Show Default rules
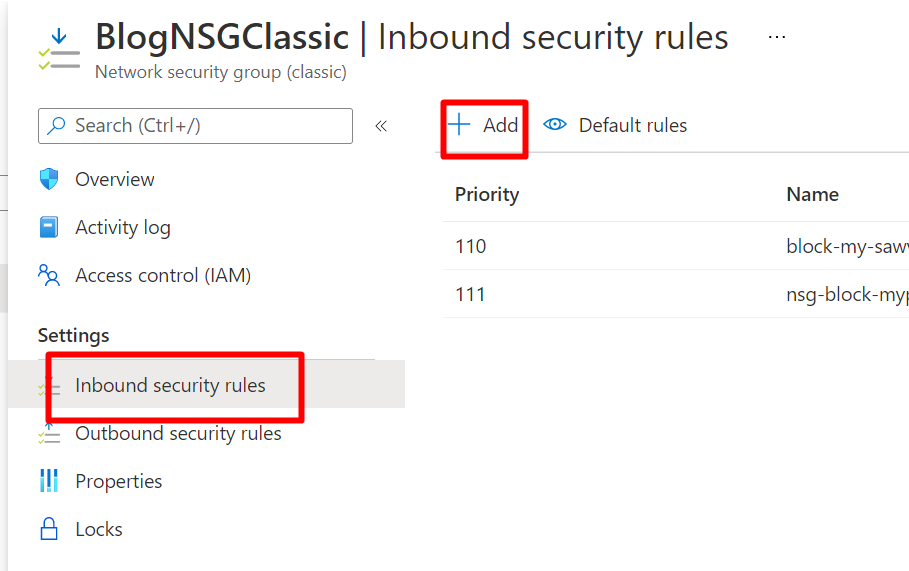 click(x=632, y=125)
